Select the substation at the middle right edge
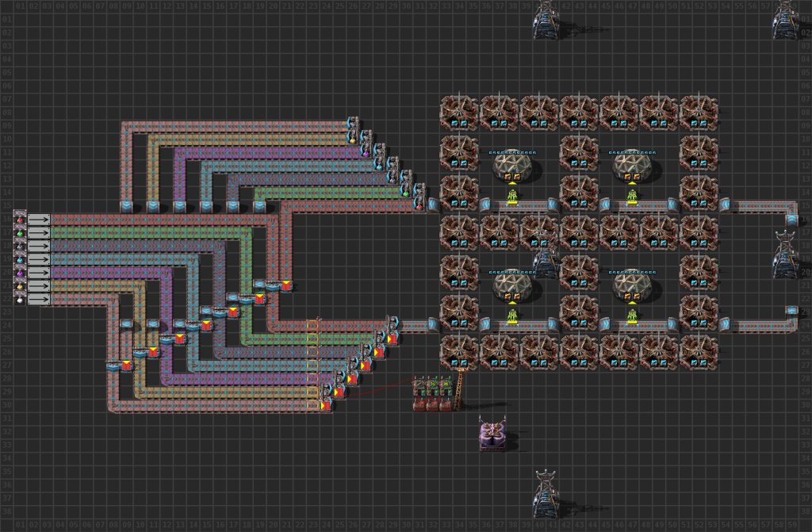Image resolution: width=812 pixels, height=532 pixels. 784,254
